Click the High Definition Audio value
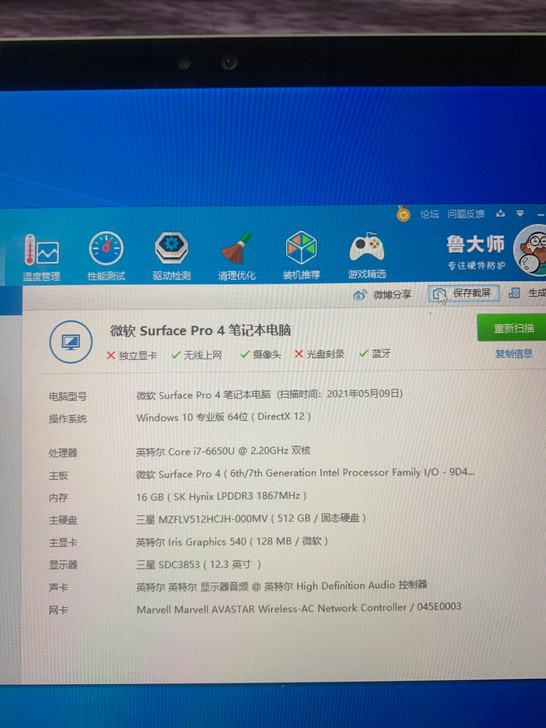 (281, 586)
